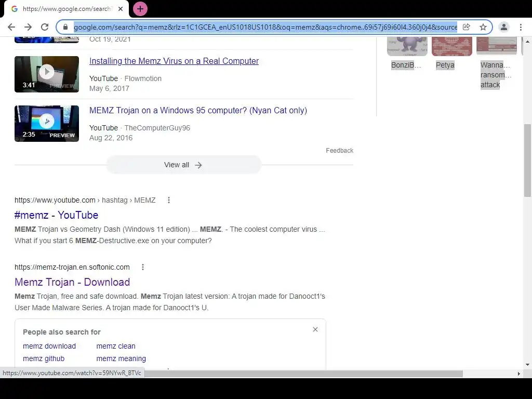Image resolution: width=532 pixels, height=399 pixels.
Task: Click the YouTube · TheComputerGuy96 source text
Action: point(139,128)
